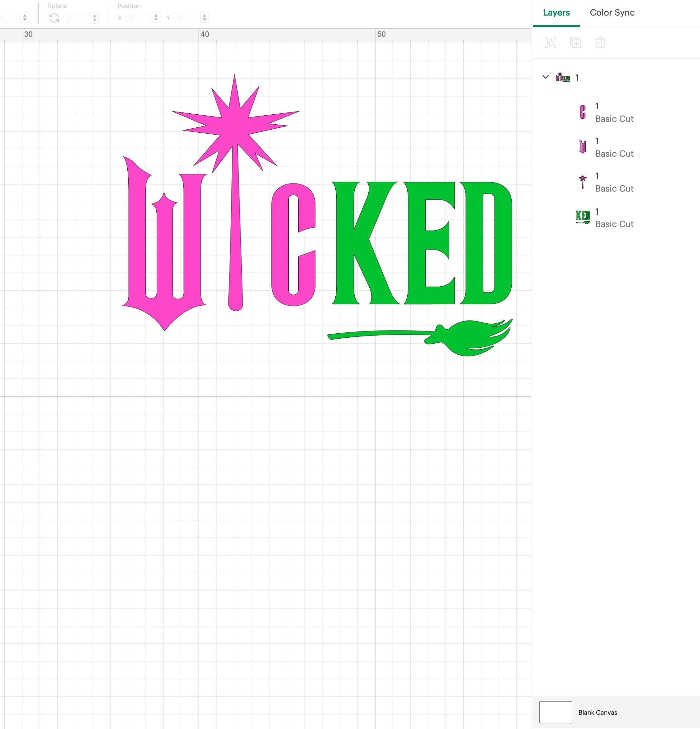Click the X position stepper up arrow

click(x=156, y=15)
